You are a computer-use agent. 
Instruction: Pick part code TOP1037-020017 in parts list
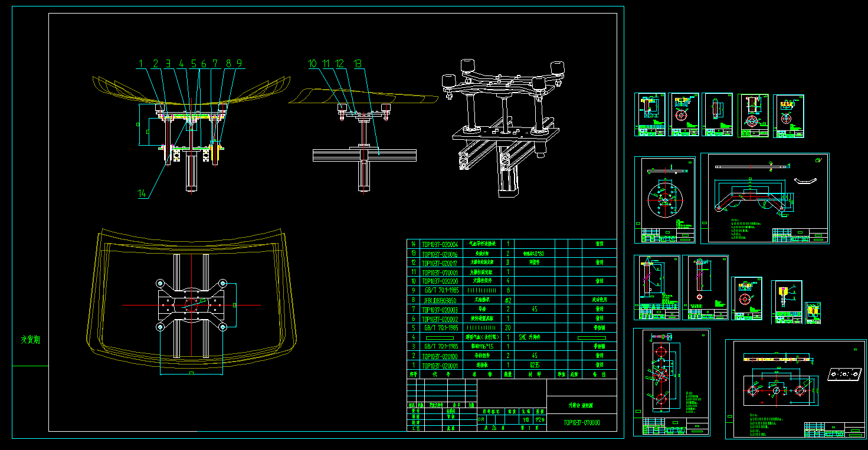pos(440,262)
